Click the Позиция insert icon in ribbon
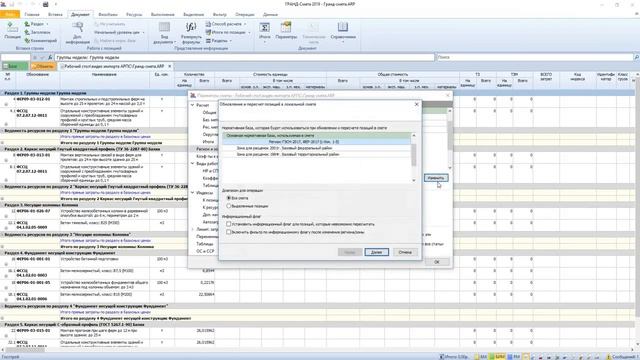Screen dimensions: 640x360 pyautogui.click(x=12, y=27)
